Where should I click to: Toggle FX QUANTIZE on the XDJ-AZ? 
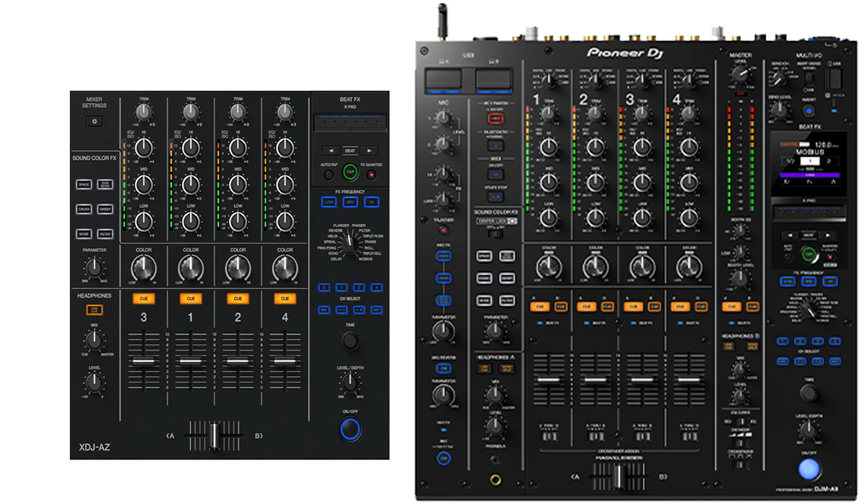372,174
